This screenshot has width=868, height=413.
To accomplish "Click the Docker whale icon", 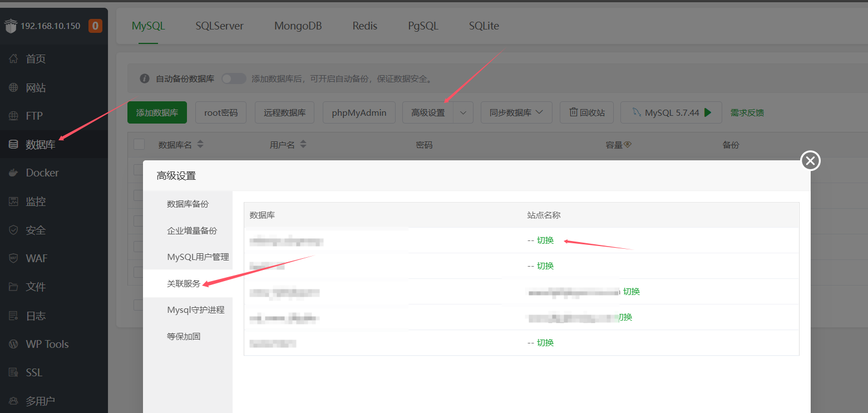I will pos(13,173).
